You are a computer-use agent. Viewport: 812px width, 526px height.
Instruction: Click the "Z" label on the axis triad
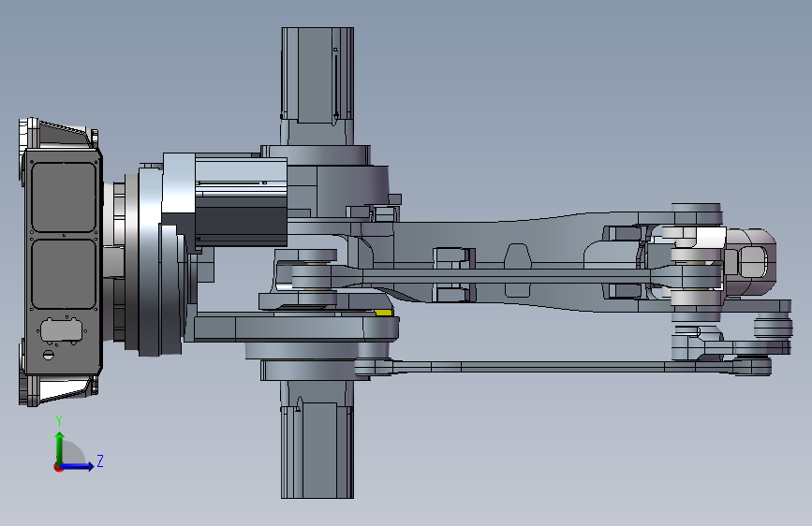click(x=100, y=460)
